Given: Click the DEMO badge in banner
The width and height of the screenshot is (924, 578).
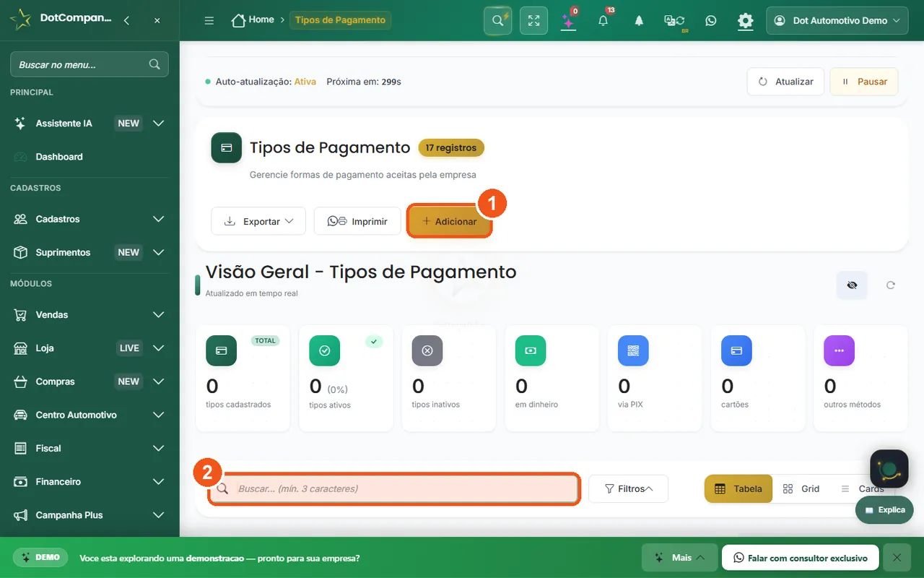Looking at the screenshot, I should (x=40, y=558).
